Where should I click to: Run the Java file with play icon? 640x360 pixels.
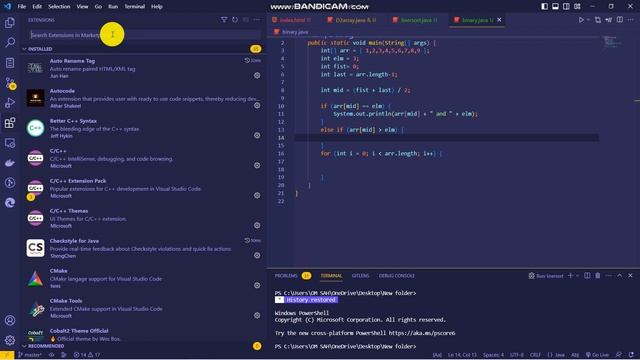581,20
